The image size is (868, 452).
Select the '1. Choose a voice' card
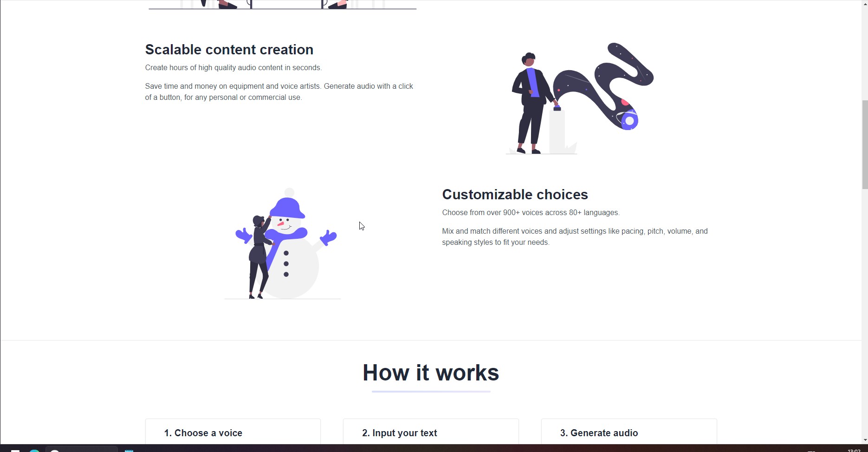(x=233, y=432)
